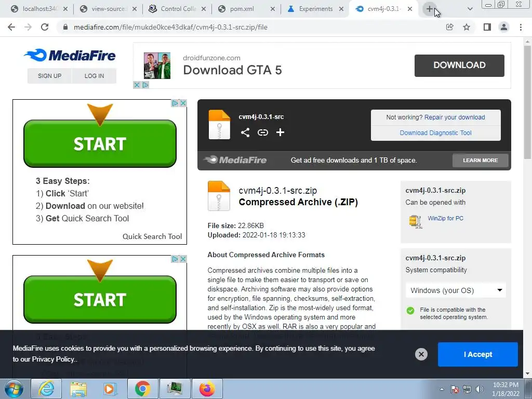The image size is (532, 399).
Task: Close the Experiments tab
Action: [x=341, y=9]
